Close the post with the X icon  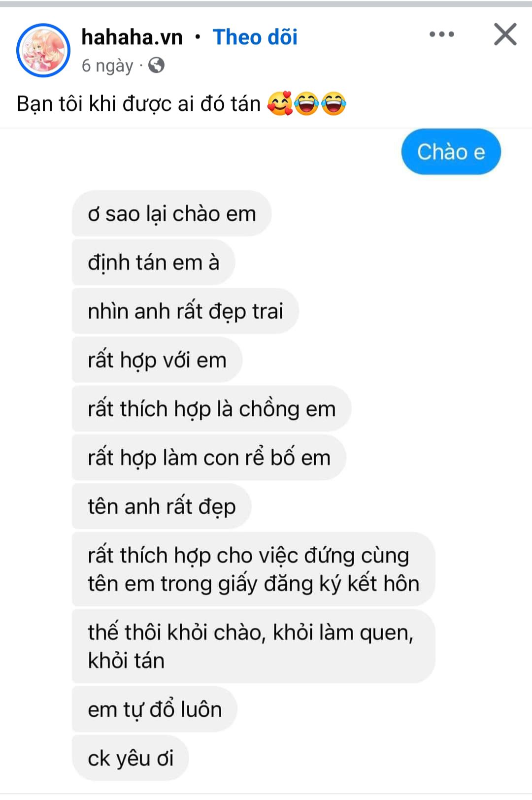[505, 34]
